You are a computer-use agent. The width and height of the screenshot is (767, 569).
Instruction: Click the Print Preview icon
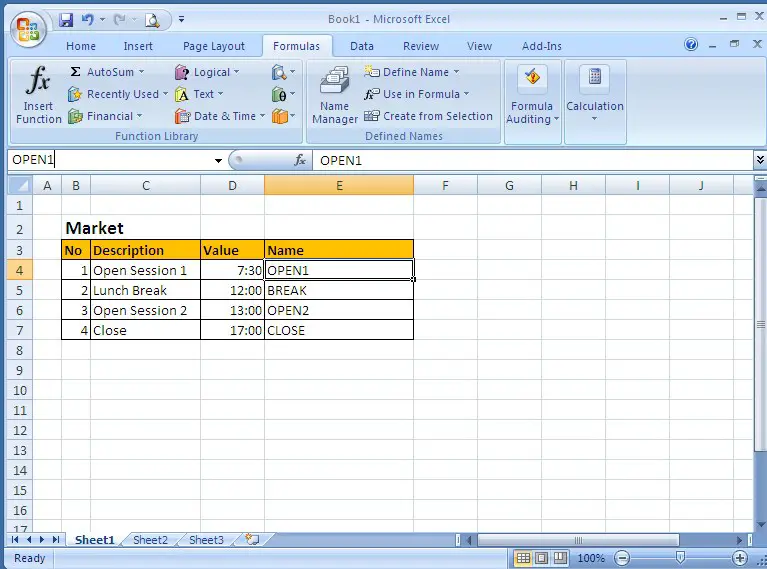[x=152, y=20]
